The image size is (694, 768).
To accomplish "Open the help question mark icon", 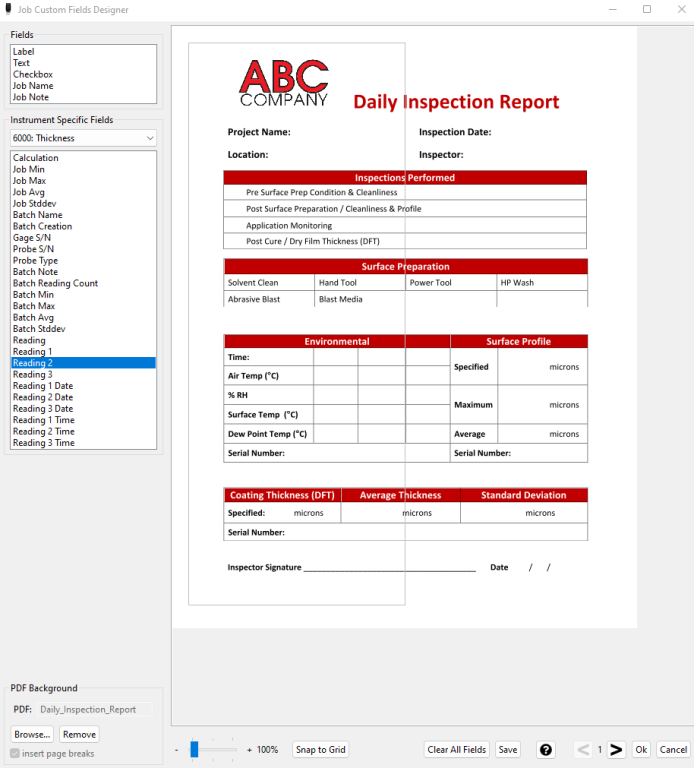I will (546, 750).
